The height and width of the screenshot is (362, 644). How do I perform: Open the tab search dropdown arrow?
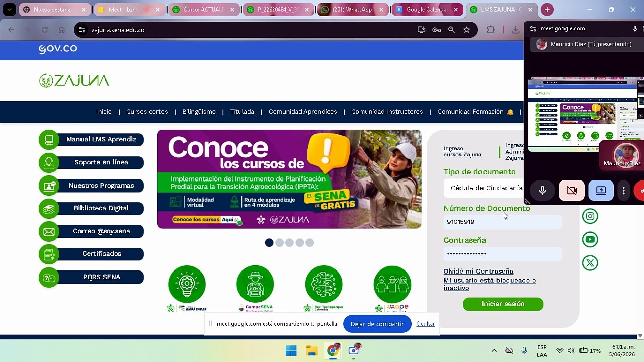9,9
